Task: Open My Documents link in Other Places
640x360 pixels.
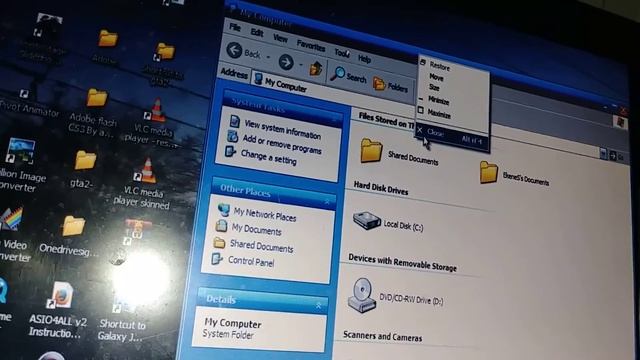Action: (x=256, y=229)
